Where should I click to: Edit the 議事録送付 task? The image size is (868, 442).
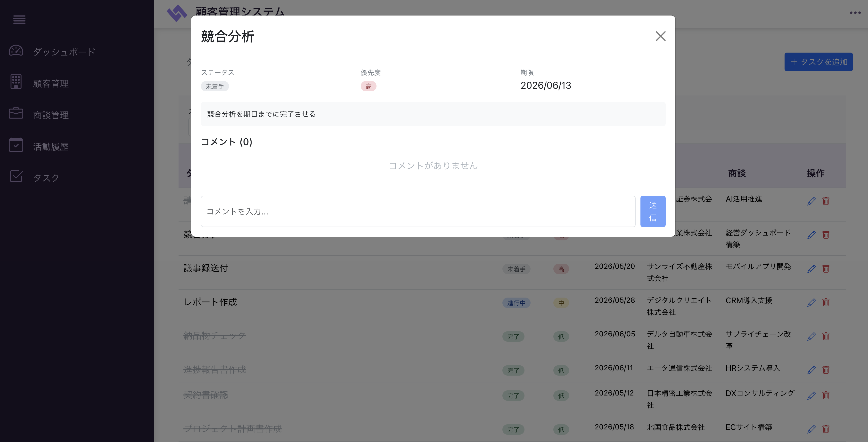point(811,269)
